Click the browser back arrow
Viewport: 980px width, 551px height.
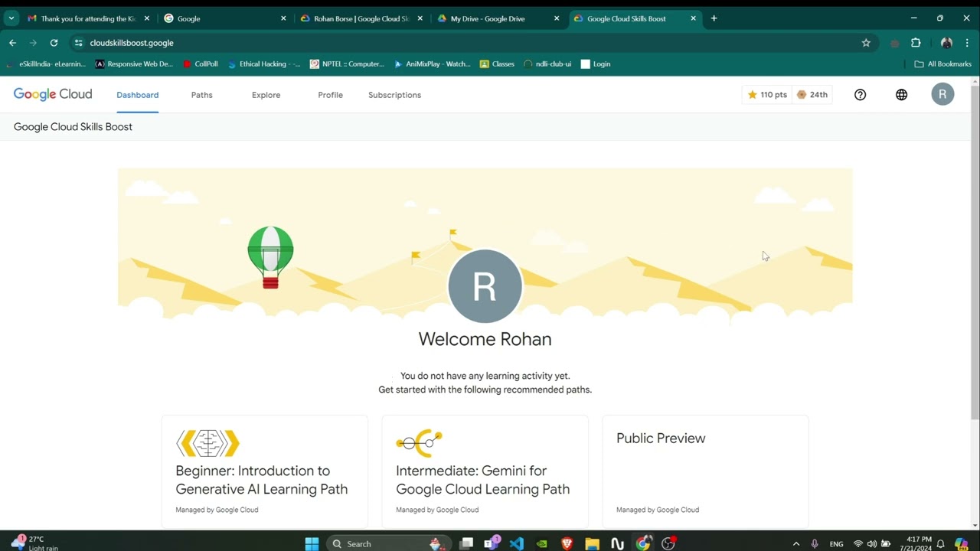pos(12,43)
